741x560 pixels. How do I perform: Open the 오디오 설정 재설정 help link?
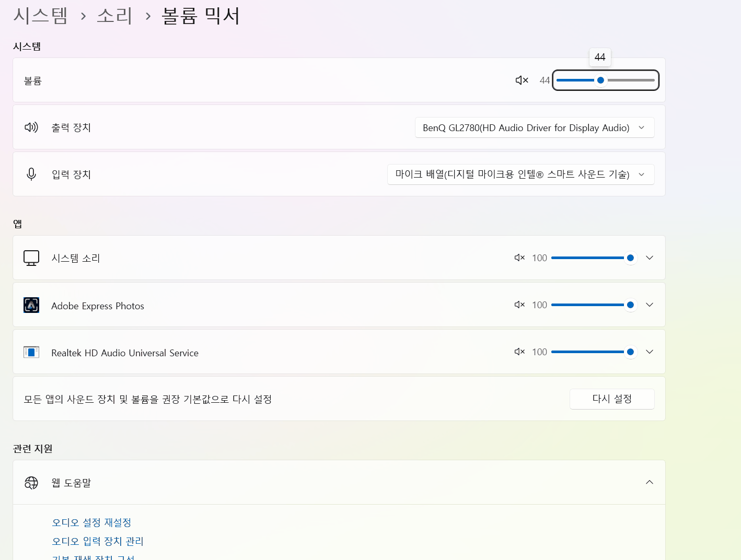[91, 522]
